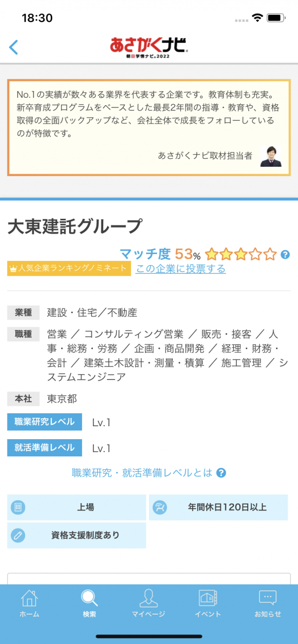The height and width of the screenshot is (644, 298).
Task: Tap the 人気企業ランキングノミネート badge
Action: (69, 269)
